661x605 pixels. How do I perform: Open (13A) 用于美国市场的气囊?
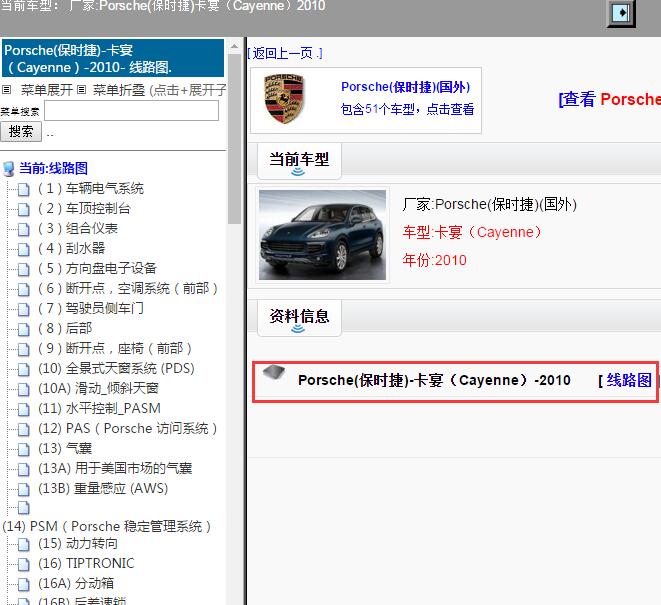coord(115,468)
